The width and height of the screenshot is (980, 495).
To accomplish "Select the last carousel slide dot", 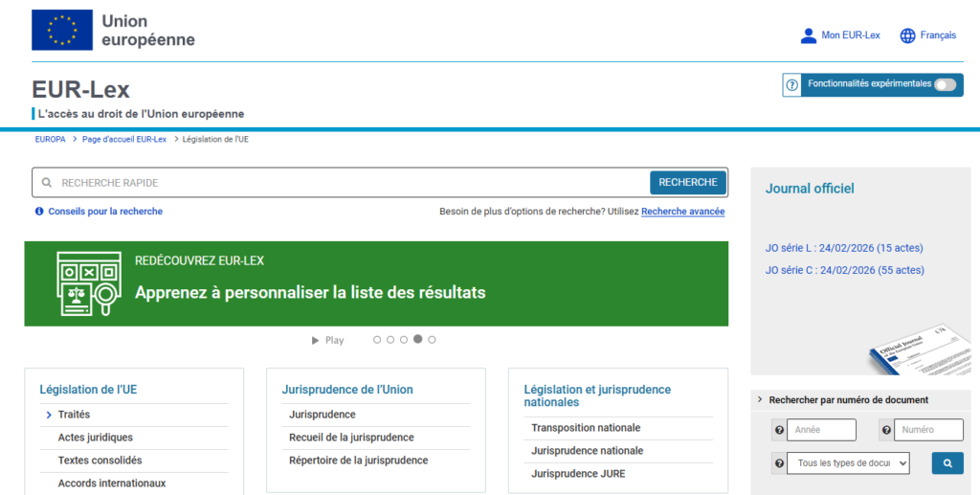I will coord(432,340).
